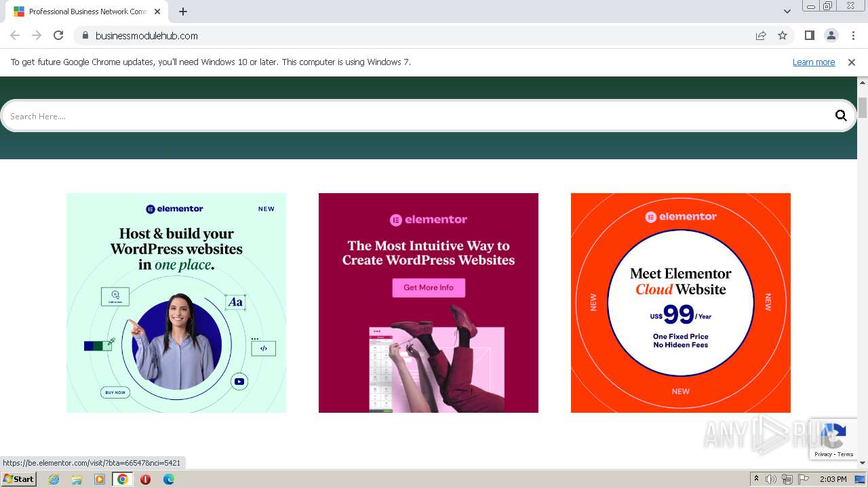Screen dimensions: 868x488
Task: Click the reCAPTCHA Privacy link
Action: pos(823,454)
